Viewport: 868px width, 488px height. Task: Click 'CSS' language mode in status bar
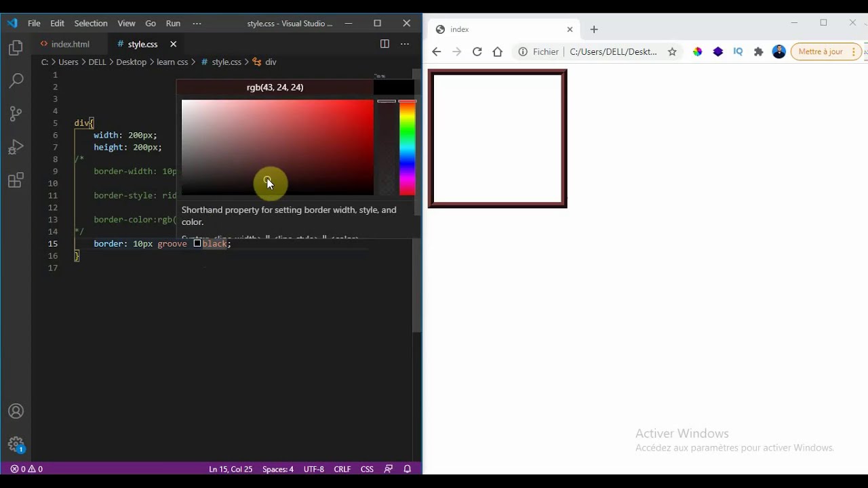(367, 469)
